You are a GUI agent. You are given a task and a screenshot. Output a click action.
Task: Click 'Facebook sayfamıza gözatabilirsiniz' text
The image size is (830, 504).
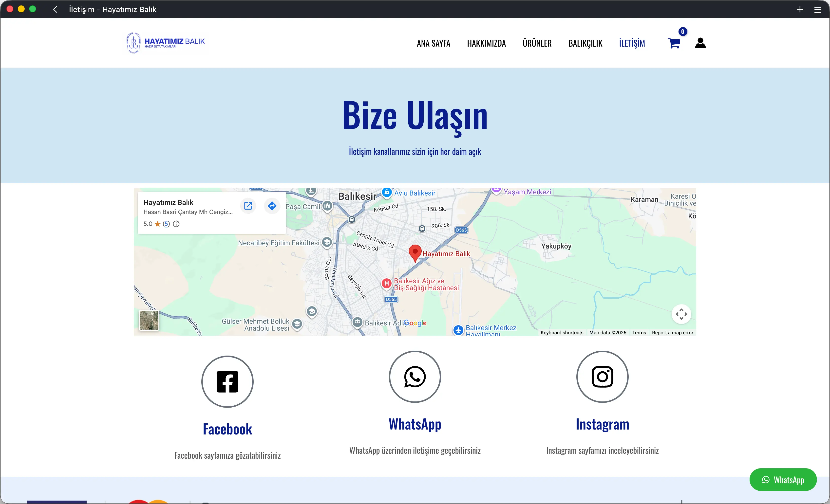coord(227,455)
